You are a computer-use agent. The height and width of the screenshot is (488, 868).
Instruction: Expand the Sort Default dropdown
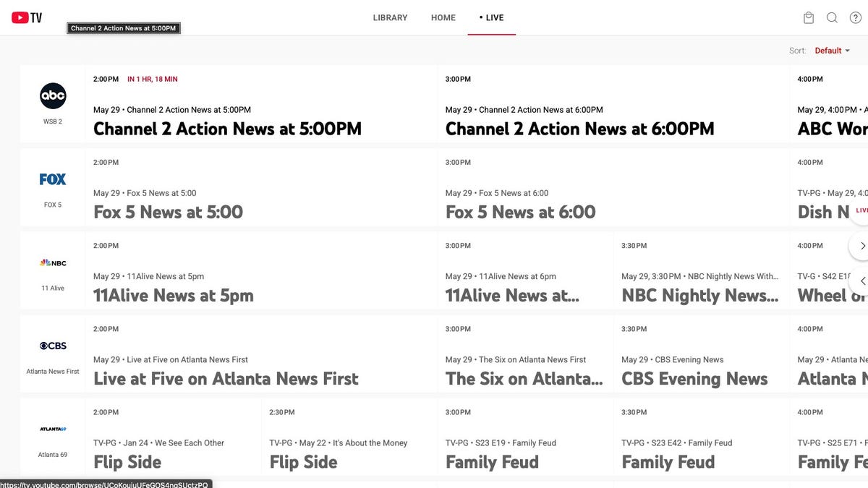coord(832,51)
